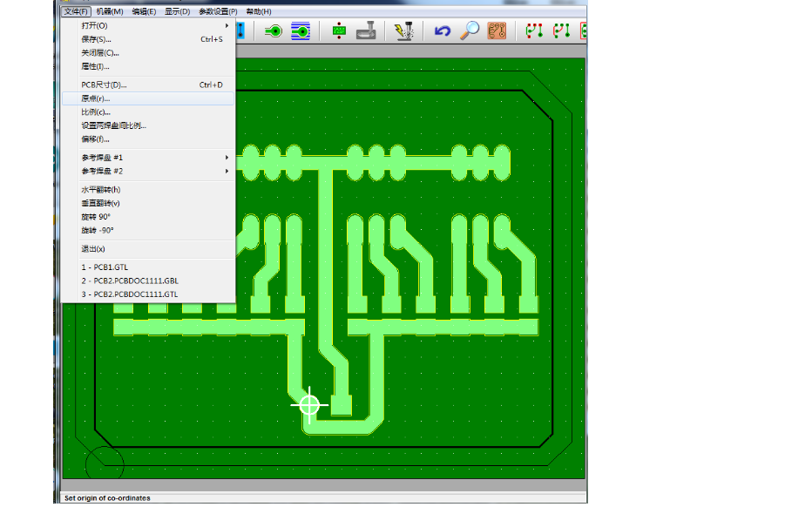Choose 旋转 -90° rotation entry
Screen dimensions: 812x507
click(x=148, y=230)
